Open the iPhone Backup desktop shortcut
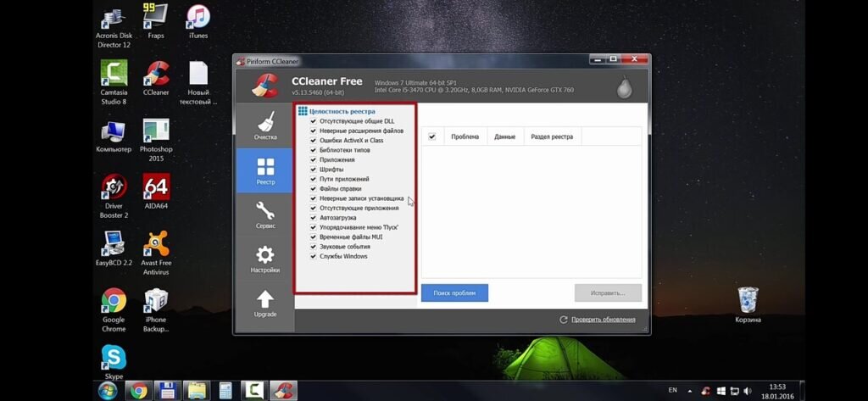 tap(156, 310)
